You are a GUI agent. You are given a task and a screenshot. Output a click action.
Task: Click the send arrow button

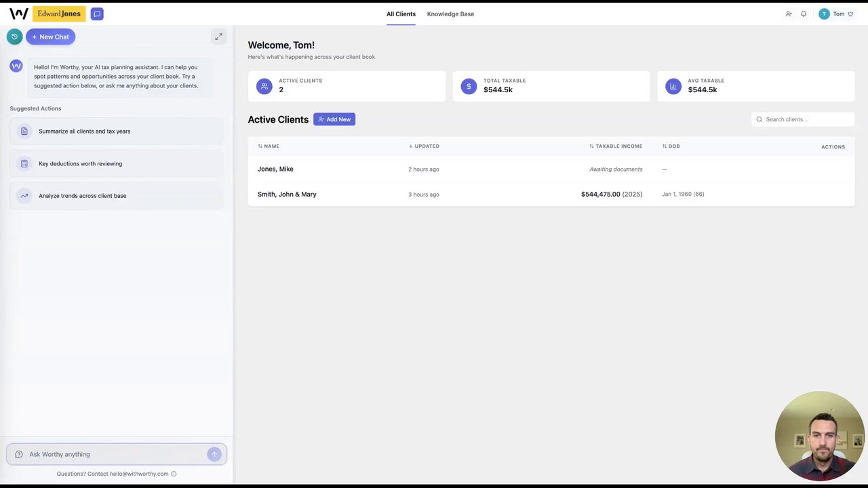tap(214, 454)
